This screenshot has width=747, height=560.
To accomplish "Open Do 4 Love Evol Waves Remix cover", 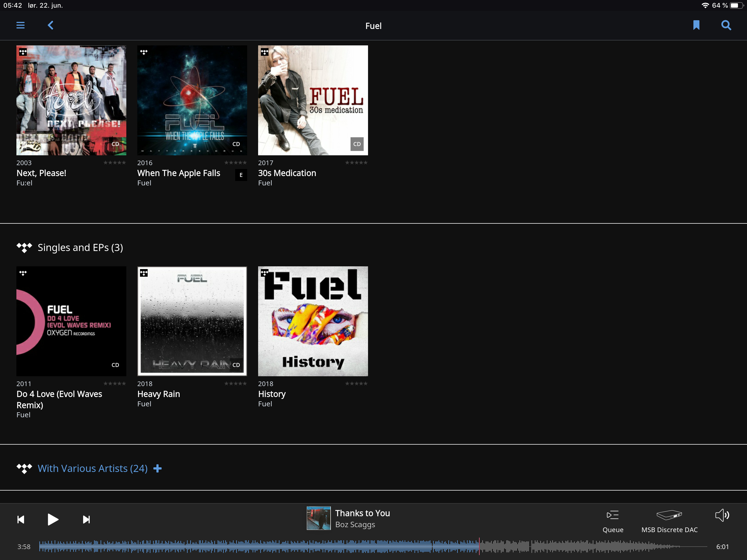I will point(71,321).
